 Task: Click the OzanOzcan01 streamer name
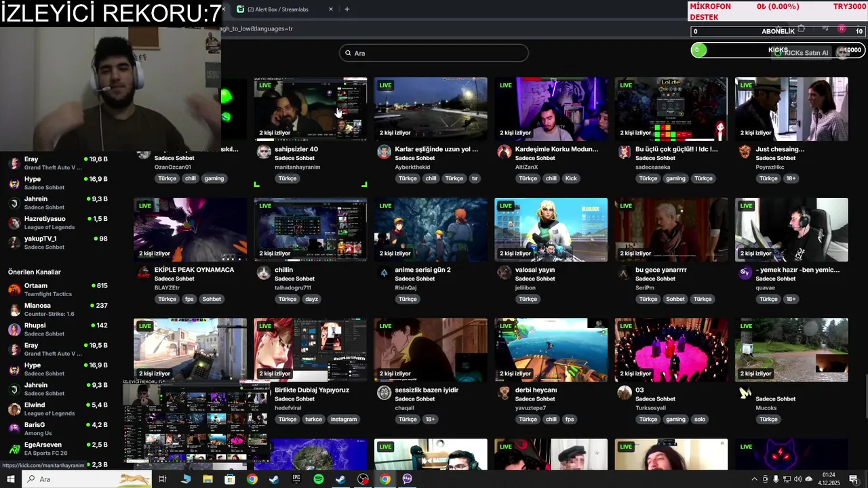pos(173,167)
